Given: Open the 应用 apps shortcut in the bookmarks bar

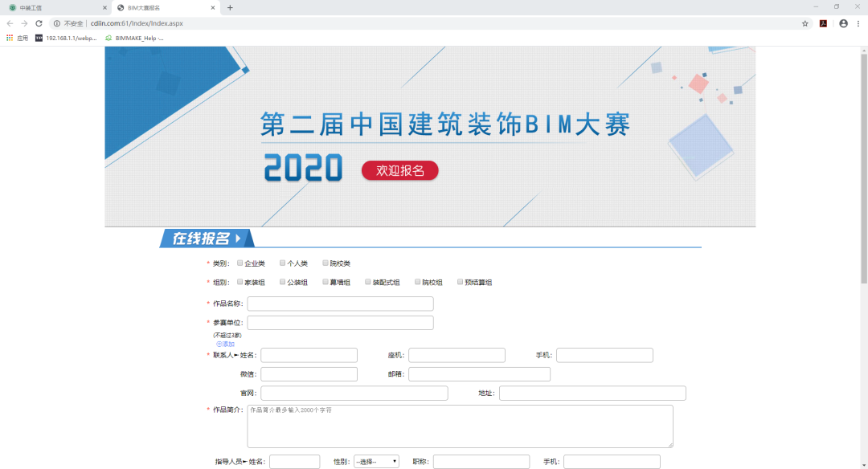Looking at the screenshot, I should tap(17, 39).
